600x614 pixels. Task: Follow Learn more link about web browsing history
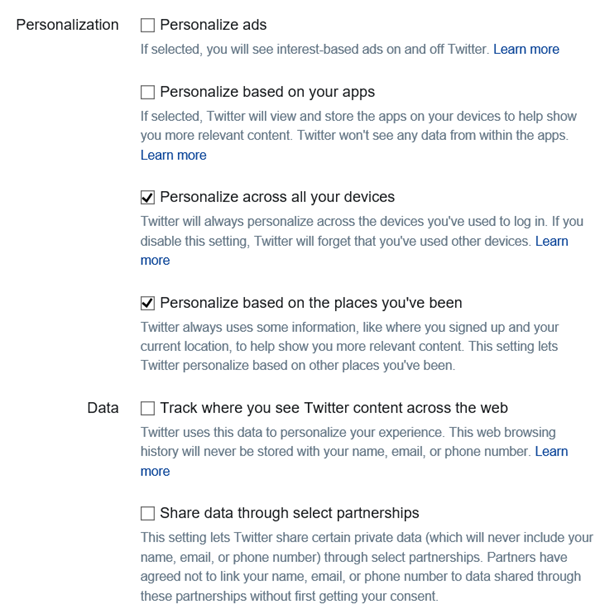(551, 451)
